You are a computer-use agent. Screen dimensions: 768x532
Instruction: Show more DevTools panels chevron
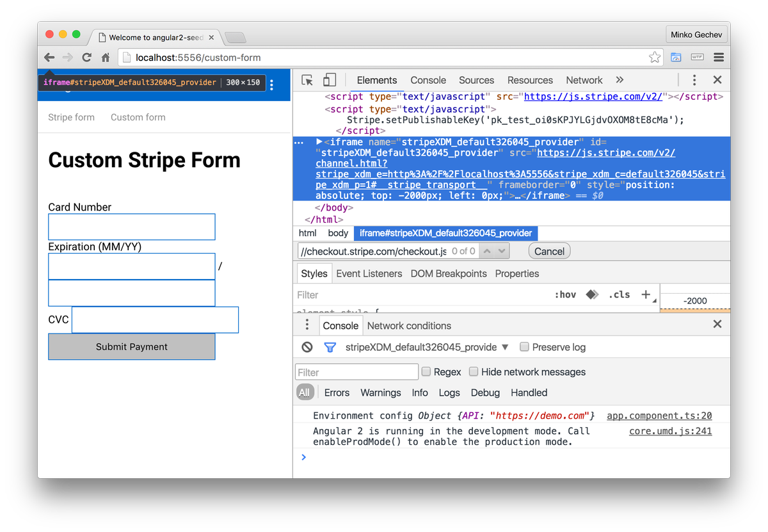click(x=620, y=80)
